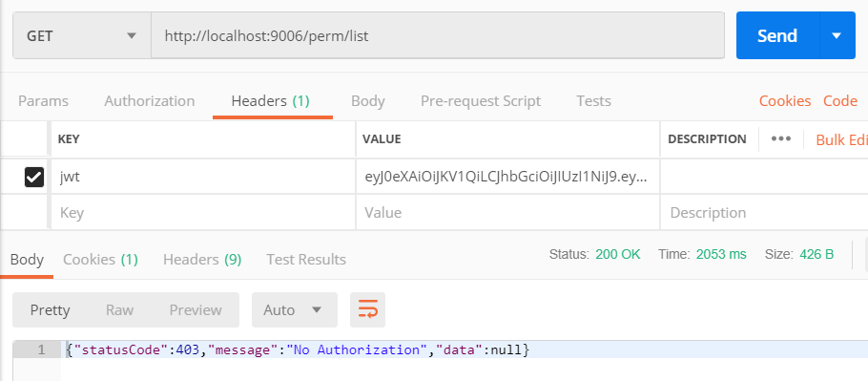Screen dimensions: 868x381
Task: Click the empty Value input field
Action: (507, 212)
